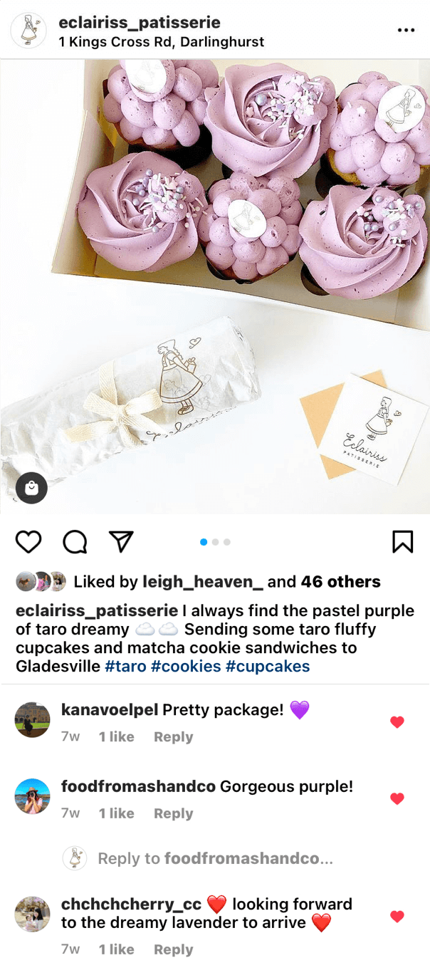Open eclairiss_patisserie profile avatar in header
The width and height of the screenshot is (430, 980).
point(29,30)
